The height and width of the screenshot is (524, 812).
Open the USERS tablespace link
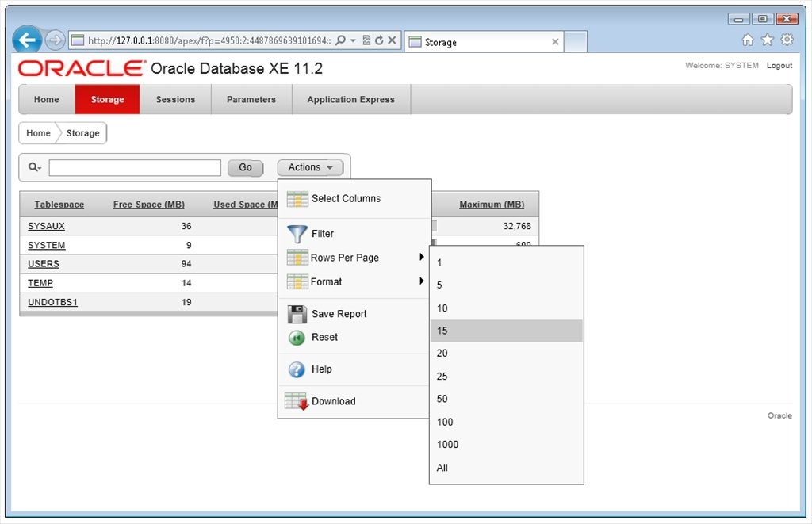pyautogui.click(x=44, y=263)
